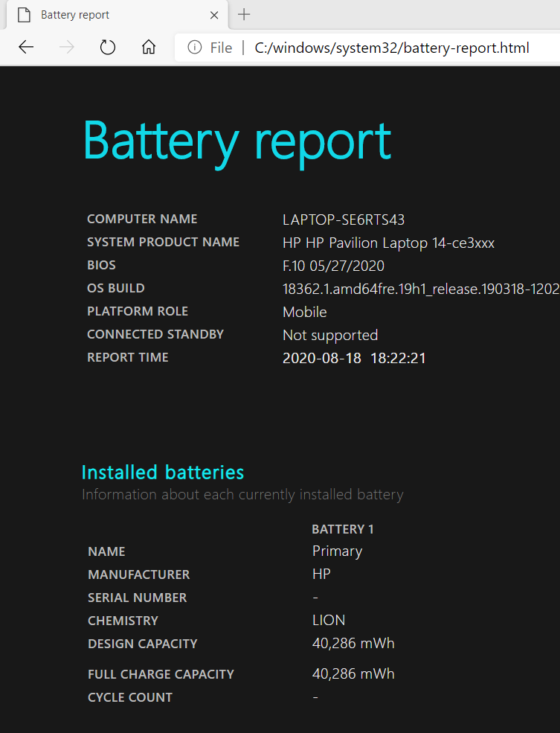This screenshot has height=733, width=560.
Task: Select the Mobile platform role value
Action: coord(304,312)
